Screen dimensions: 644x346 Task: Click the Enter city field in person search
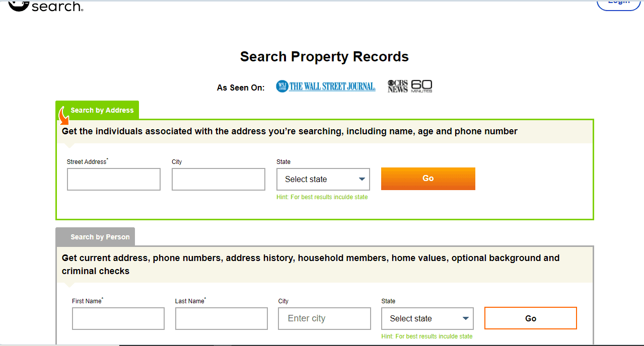pos(324,318)
